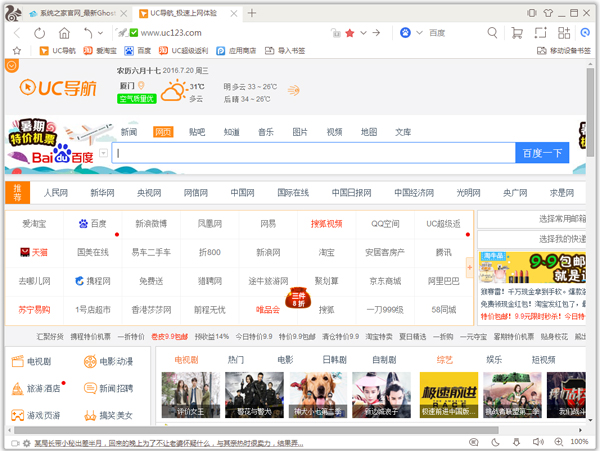The image size is (600, 451).
Task: Click the green site security badge
Action: [134, 33]
